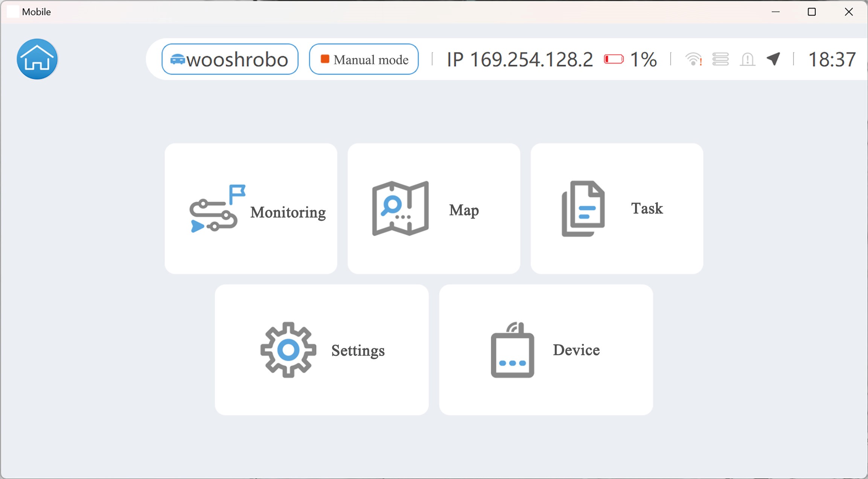Click the Settings label text

pos(358,351)
